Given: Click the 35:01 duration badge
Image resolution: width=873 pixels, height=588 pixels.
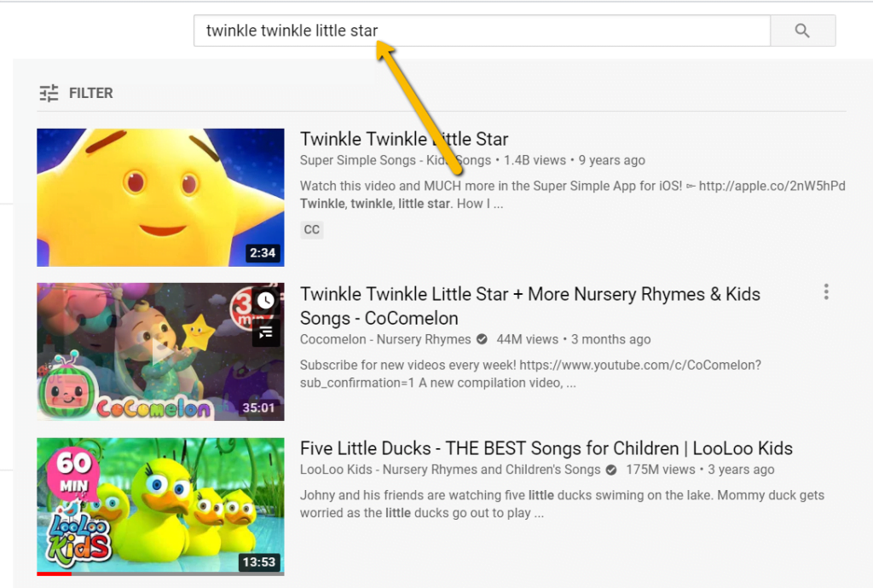Looking at the screenshot, I should [x=258, y=407].
